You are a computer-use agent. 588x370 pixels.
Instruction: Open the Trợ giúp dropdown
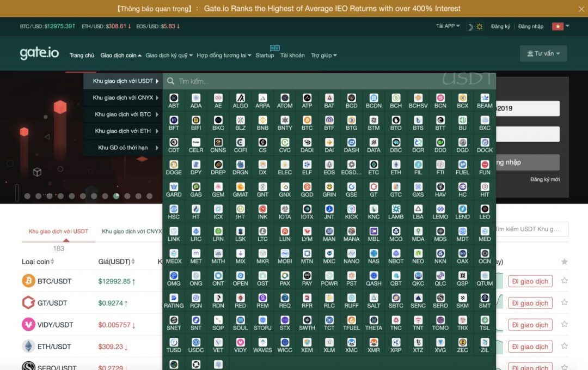(323, 56)
